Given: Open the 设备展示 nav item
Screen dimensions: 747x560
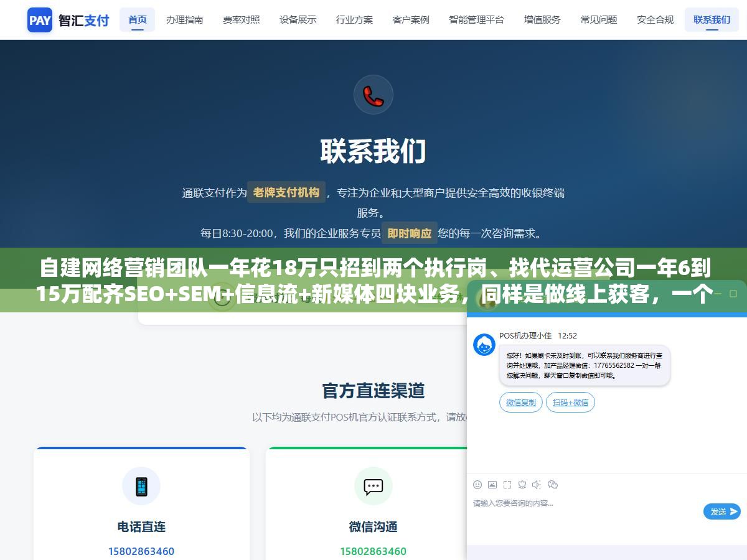Looking at the screenshot, I should [x=298, y=20].
